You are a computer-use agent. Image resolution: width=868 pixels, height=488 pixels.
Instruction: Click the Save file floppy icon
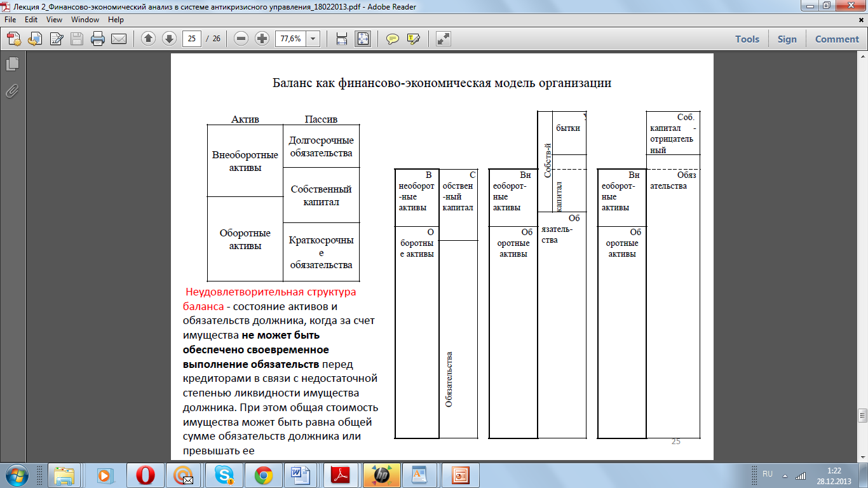pos(77,39)
